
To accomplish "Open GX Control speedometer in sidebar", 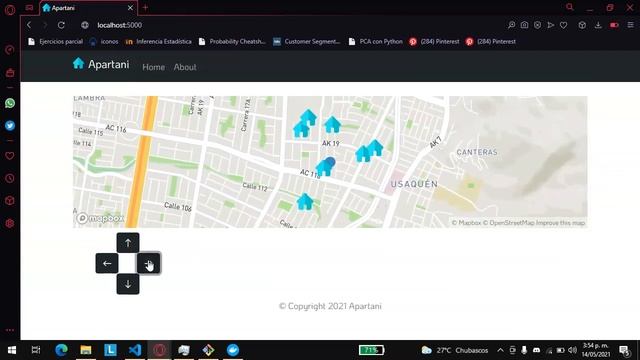I will click(10, 50).
